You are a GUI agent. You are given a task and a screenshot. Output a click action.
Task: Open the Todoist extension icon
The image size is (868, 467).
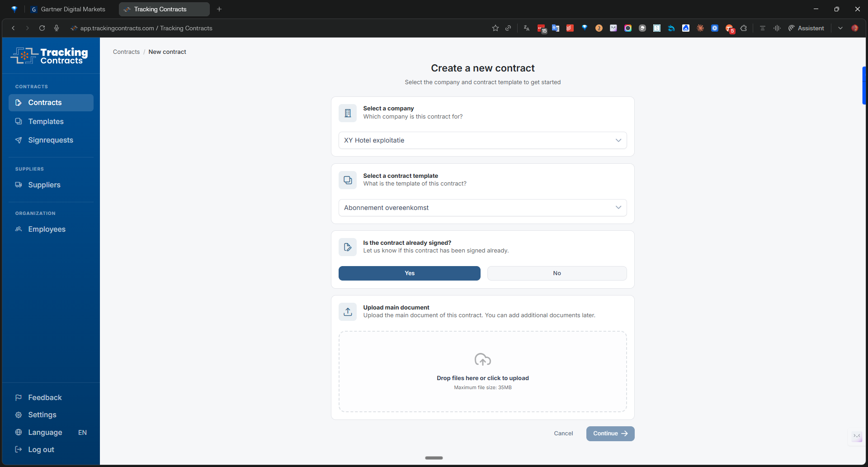pos(570,28)
